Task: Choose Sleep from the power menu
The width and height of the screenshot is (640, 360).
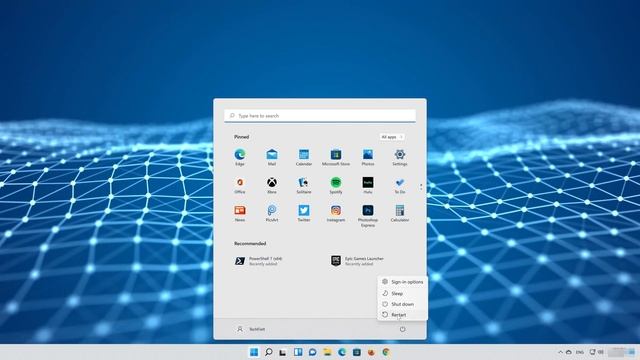Action: (x=402, y=293)
